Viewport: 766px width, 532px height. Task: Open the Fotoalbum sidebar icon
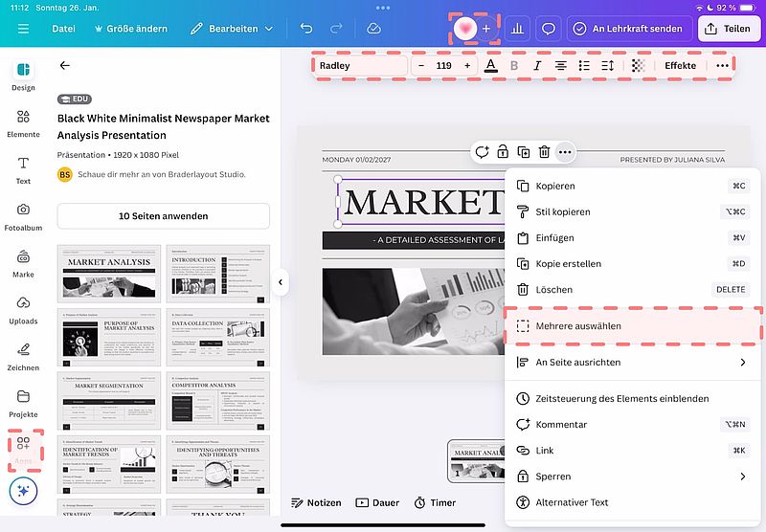click(23, 215)
